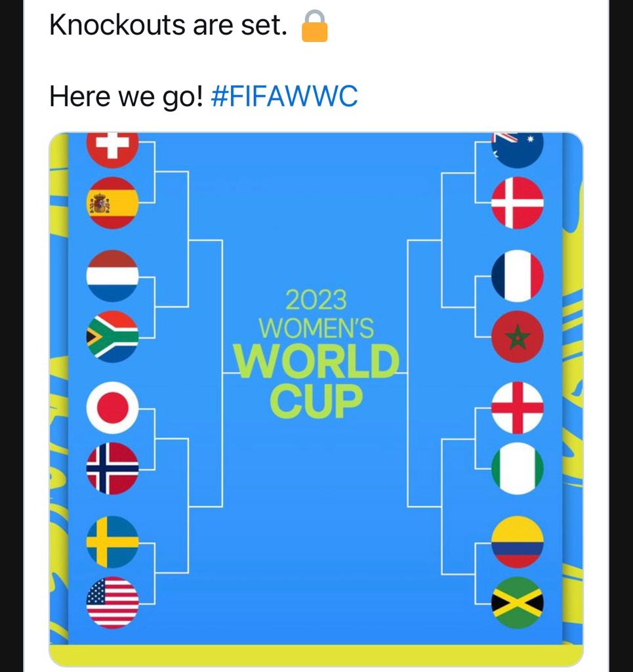
Task: Tap the Jamaica flag icon
Action: tap(518, 602)
